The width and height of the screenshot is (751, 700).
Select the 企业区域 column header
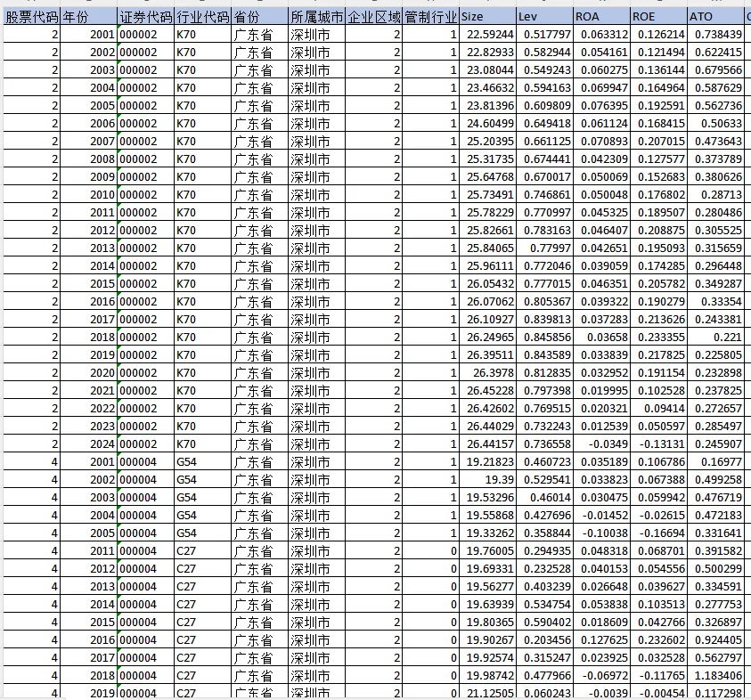click(x=373, y=17)
